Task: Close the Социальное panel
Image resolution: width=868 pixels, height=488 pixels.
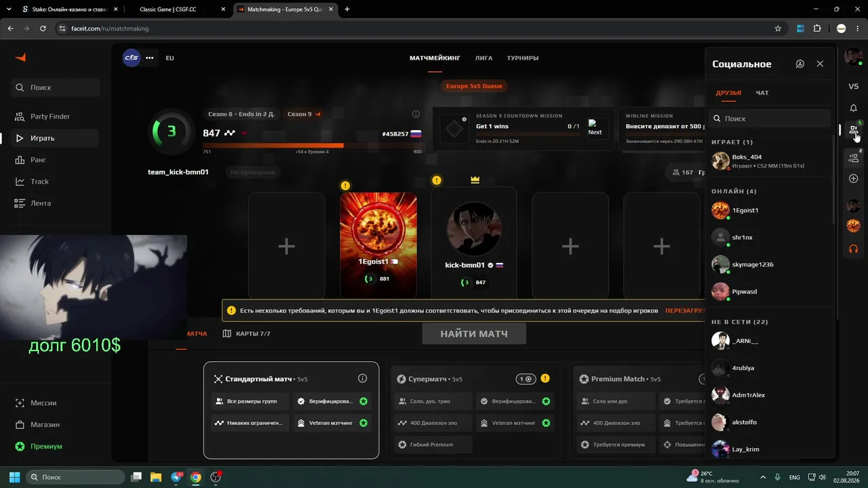Action: point(820,64)
